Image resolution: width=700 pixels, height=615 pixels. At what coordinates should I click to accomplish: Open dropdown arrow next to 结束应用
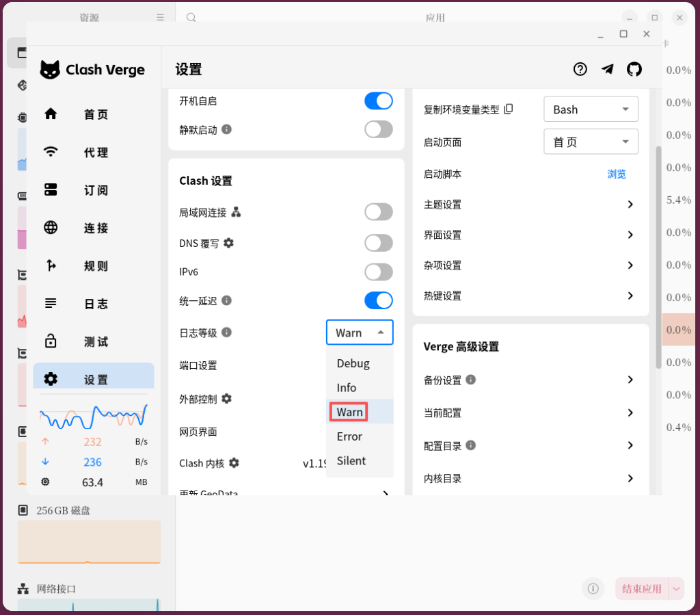tap(676, 588)
